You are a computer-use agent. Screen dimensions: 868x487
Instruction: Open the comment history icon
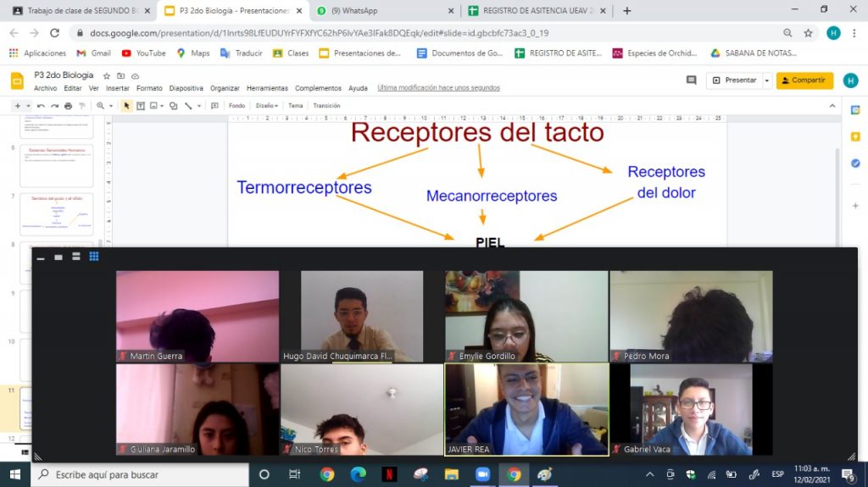[691, 80]
